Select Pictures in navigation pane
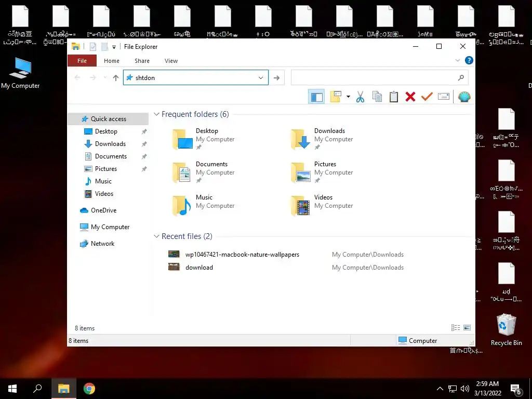 [x=106, y=169]
